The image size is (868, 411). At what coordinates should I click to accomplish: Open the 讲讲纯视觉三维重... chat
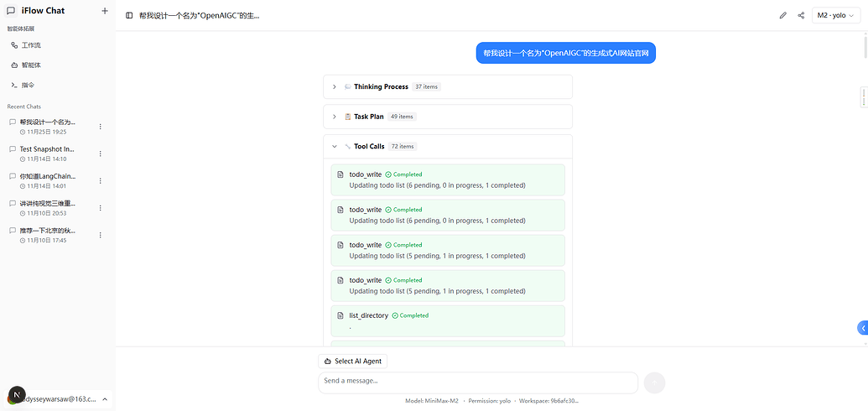(x=49, y=208)
